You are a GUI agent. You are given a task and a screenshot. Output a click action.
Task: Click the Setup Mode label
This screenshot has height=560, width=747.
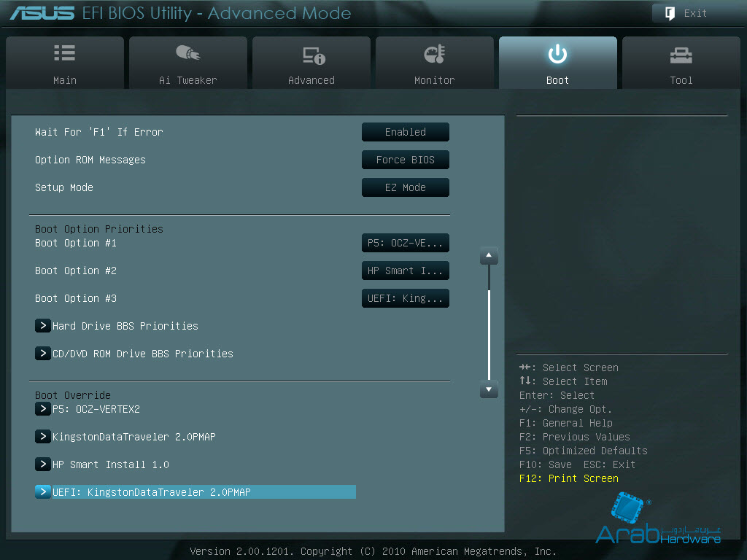pos(64,187)
